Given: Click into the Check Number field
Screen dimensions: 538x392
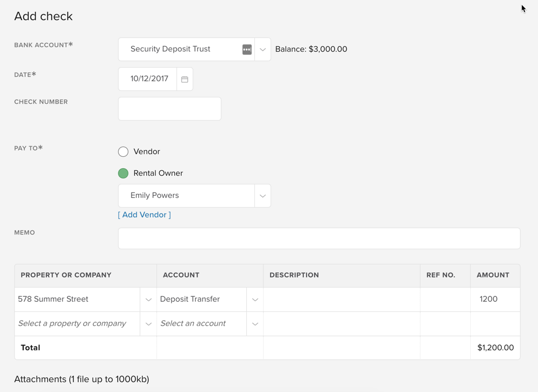Looking at the screenshot, I should click(x=169, y=109).
